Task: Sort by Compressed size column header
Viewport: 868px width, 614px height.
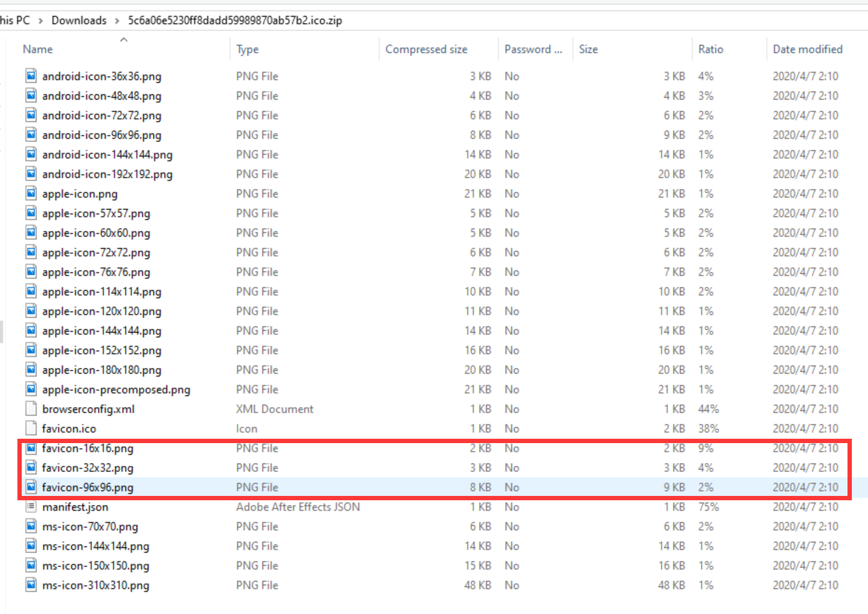Action: 426,49
